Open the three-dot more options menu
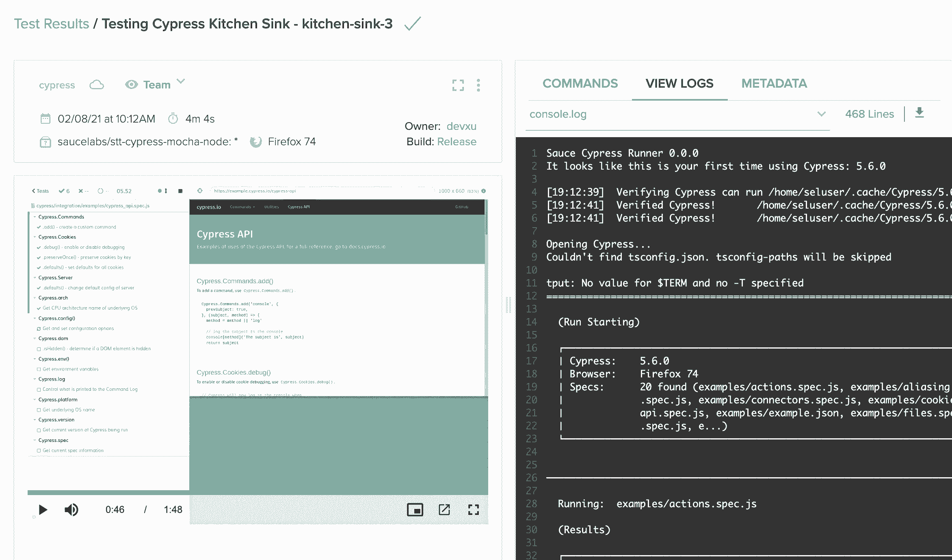The image size is (952, 560). (478, 85)
